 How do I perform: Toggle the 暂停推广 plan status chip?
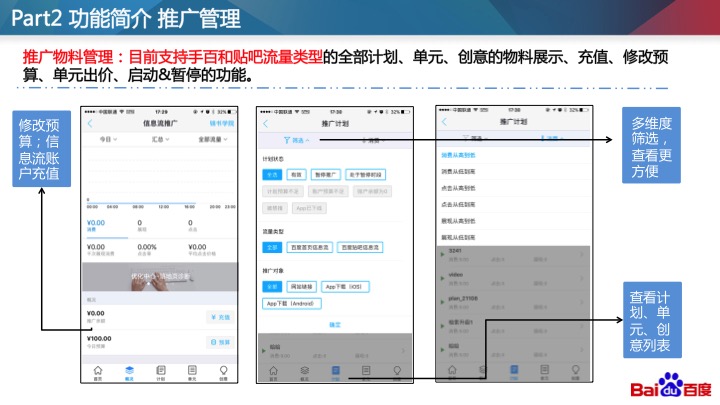[326, 174]
